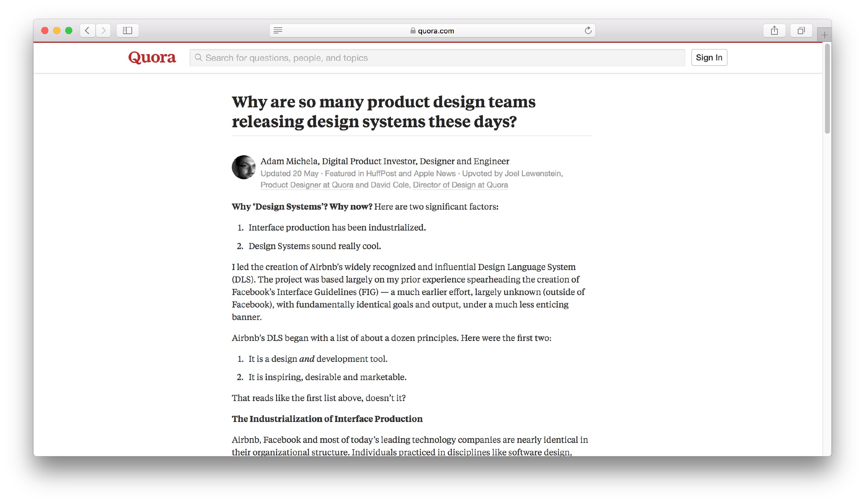The height and width of the screenshot is (504, 865).
Task: Click 'David Cole' upvoter name
Action: pyautogui.click(x=390, y=185)
